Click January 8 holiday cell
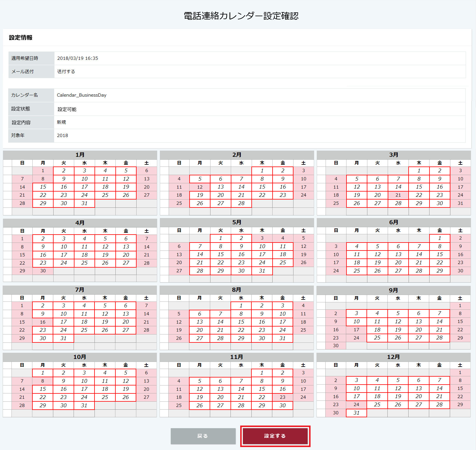The width and height of the screenshot is (476, 450). click(x=43, y=179)
